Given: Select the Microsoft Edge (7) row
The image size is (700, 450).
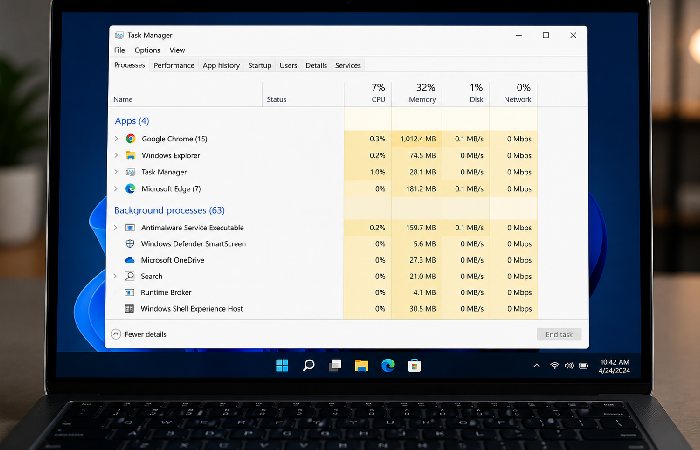Looking at the screenshot, I should coord(323,188).
